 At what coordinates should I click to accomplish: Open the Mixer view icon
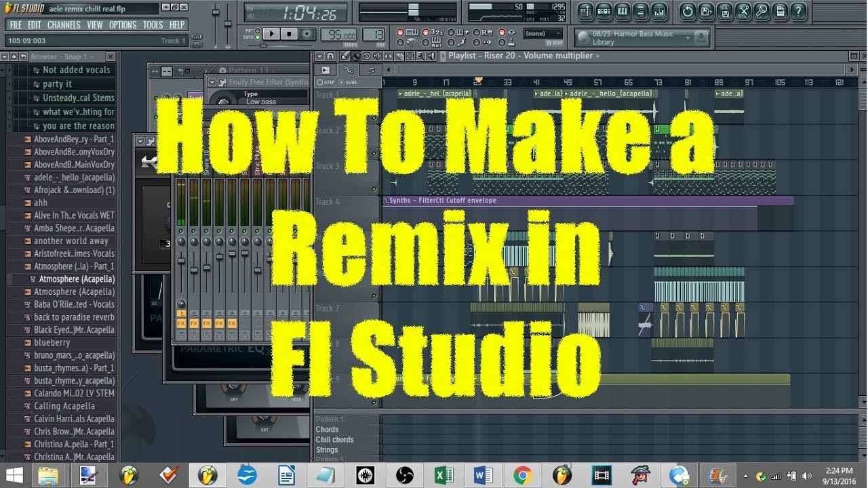coord(658,12)
